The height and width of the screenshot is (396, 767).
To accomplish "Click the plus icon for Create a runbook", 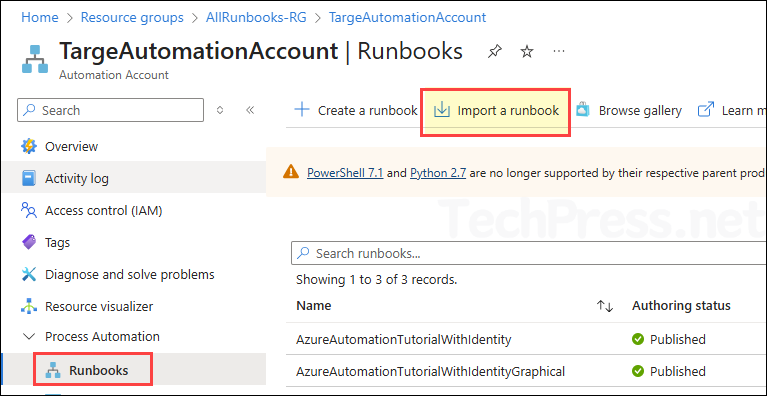I will [302, 110].
